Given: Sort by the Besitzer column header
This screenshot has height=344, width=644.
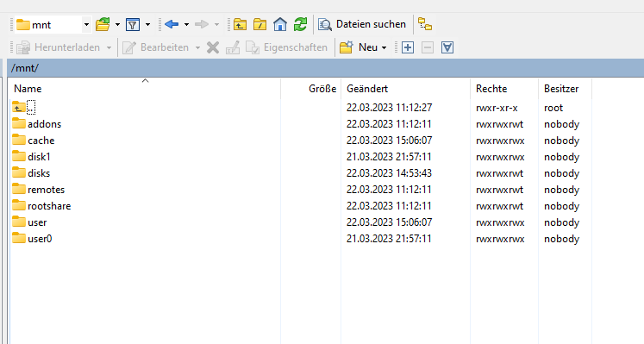Looking at the screenshot, I should click(x=565, y=89).
